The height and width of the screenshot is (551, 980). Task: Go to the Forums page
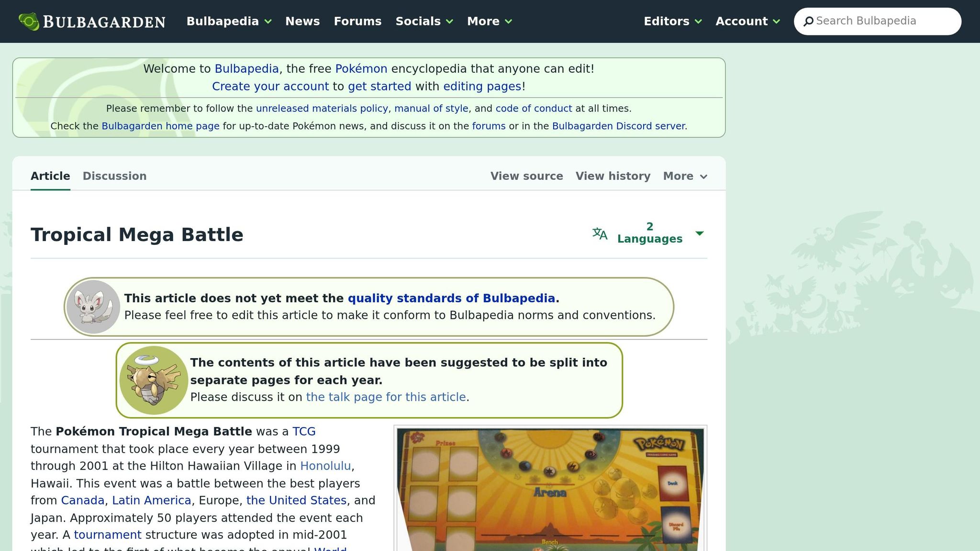[357, 22]
